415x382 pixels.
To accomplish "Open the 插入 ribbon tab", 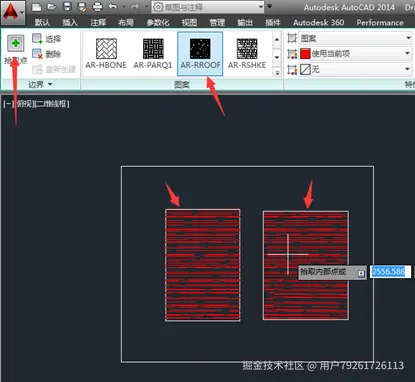I will (x=70, y=22).
